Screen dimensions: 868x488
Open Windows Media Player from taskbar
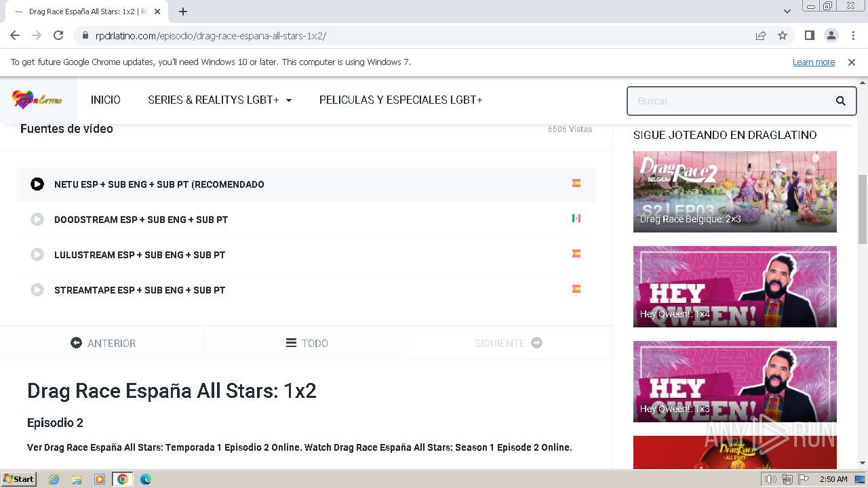coord(100,479)
